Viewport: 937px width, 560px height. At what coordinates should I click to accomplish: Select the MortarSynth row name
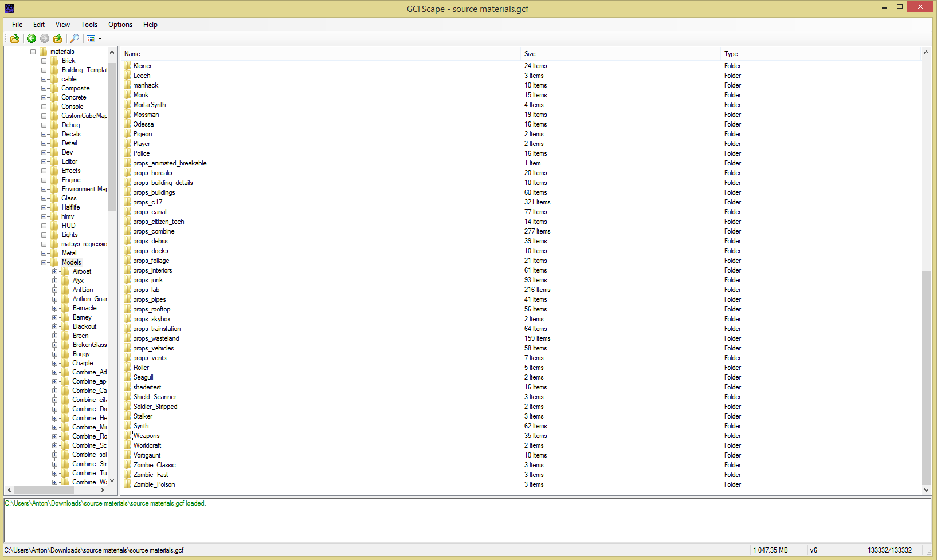(150, 105)
